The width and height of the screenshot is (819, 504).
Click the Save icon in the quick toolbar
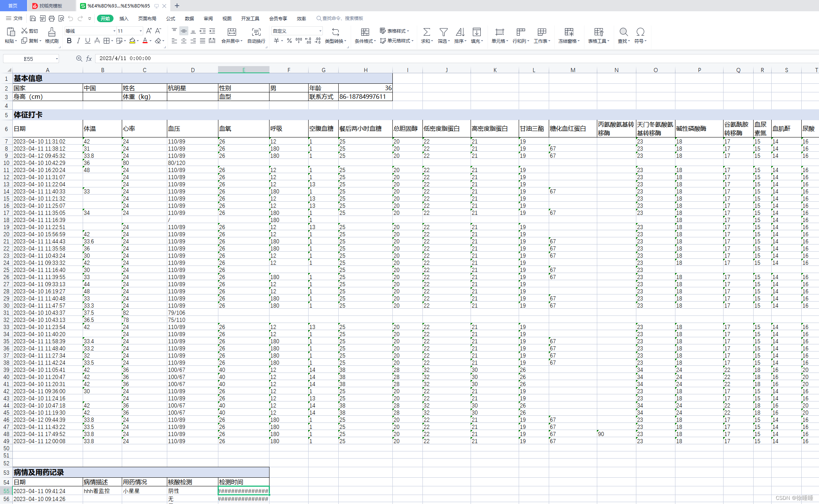33,18
